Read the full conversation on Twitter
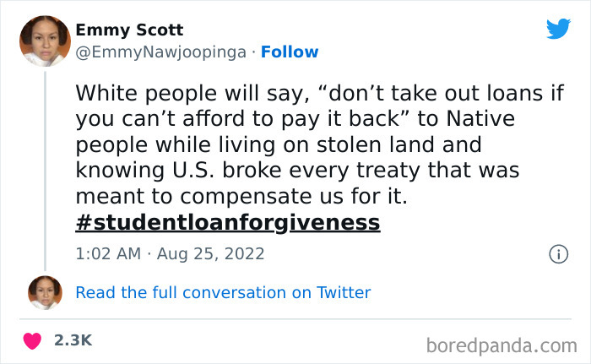This screenshot has height=364, width=591. point(223,293)
